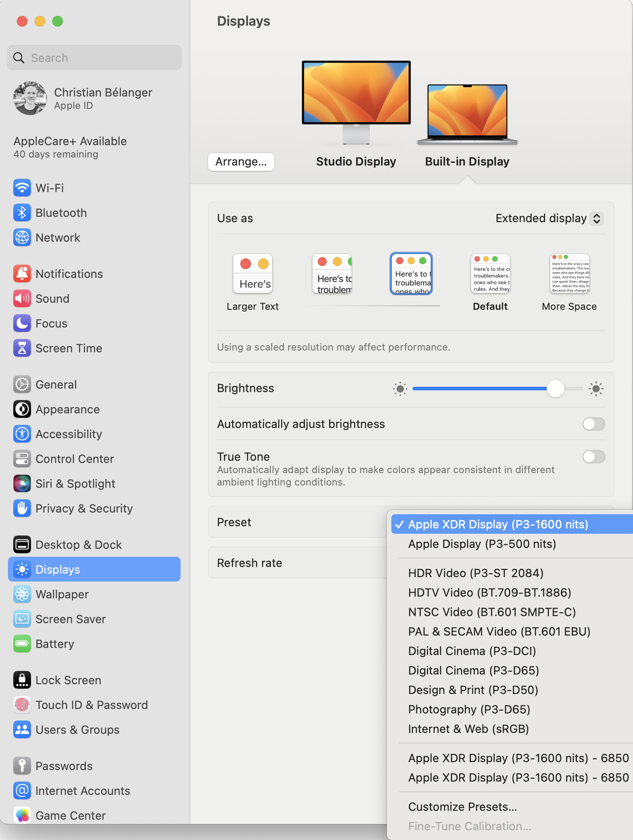Click the Arrange… button
Screen dimensions: 633x840
coord(241,162)
